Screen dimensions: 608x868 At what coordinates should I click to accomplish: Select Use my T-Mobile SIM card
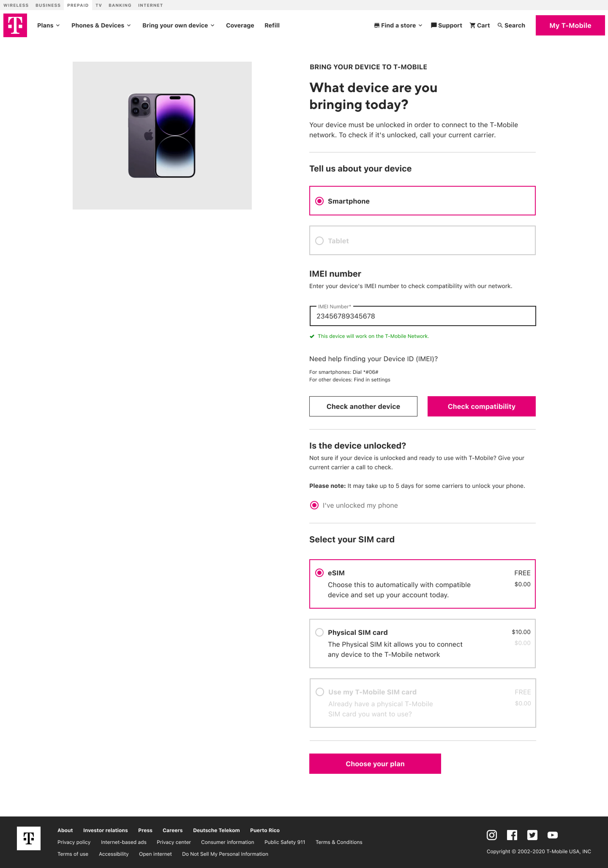(x=320, y=692)
